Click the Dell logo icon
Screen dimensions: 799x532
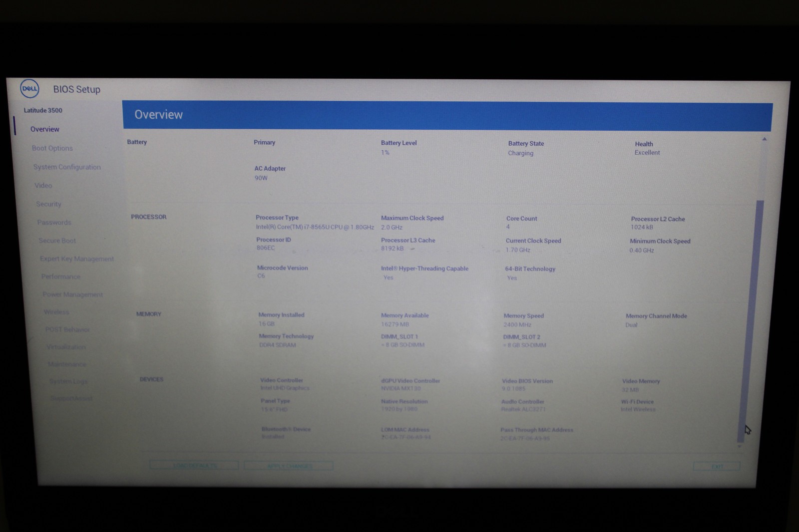29,88
